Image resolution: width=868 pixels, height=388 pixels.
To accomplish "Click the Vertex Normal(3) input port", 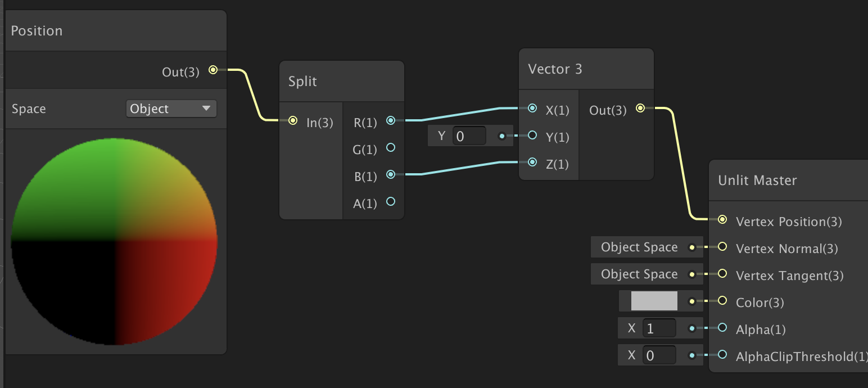I will click(723, 247).
